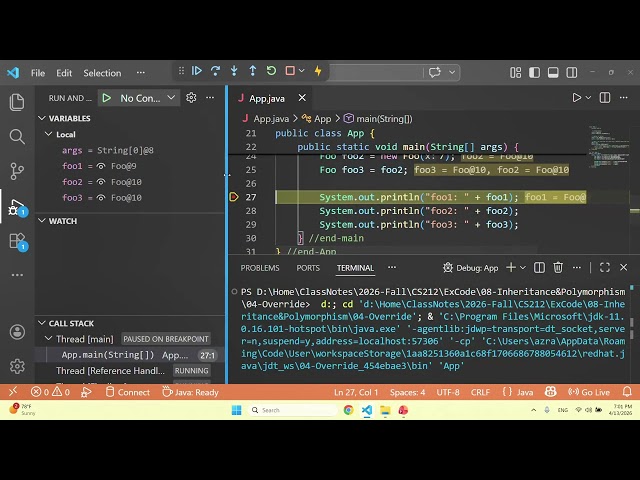Open Run and Debug more actions menu
This screenshot has height=480, width=640.
click(x=210, y=98)
